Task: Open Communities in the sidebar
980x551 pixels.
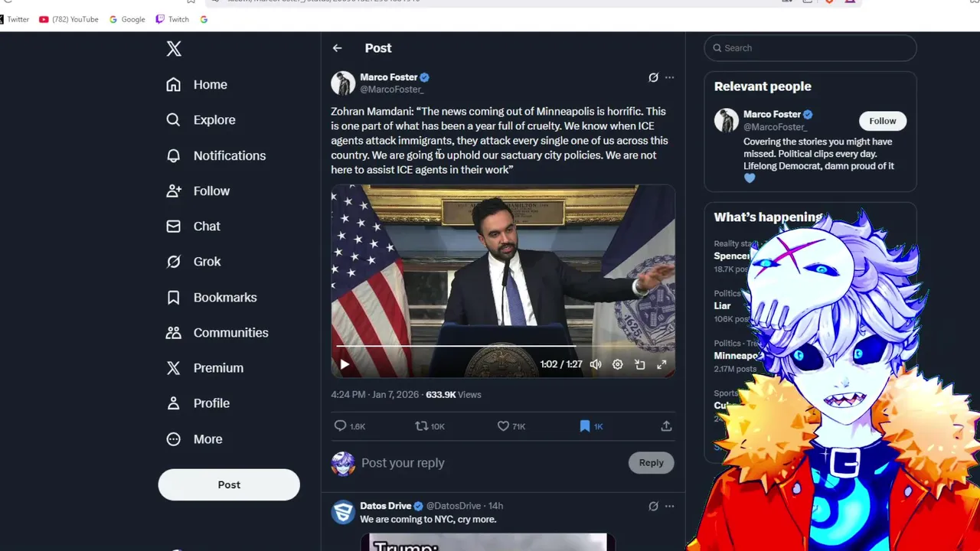Action: point(217,332)
